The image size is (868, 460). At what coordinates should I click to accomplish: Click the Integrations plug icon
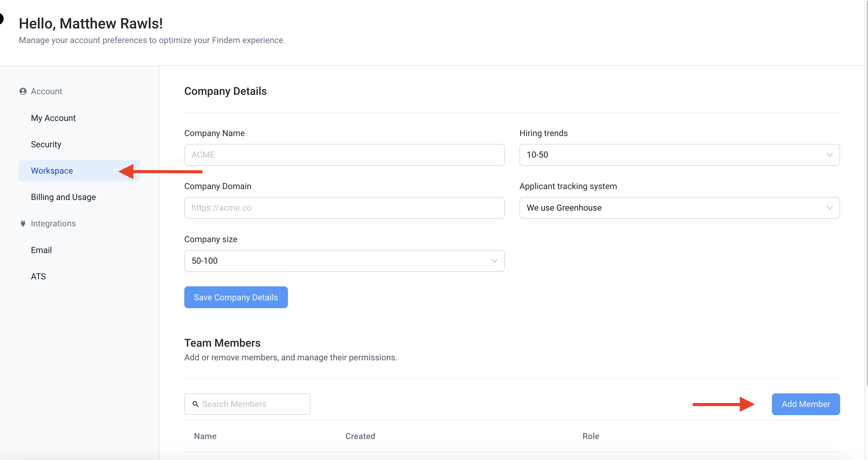pos(23,223)
